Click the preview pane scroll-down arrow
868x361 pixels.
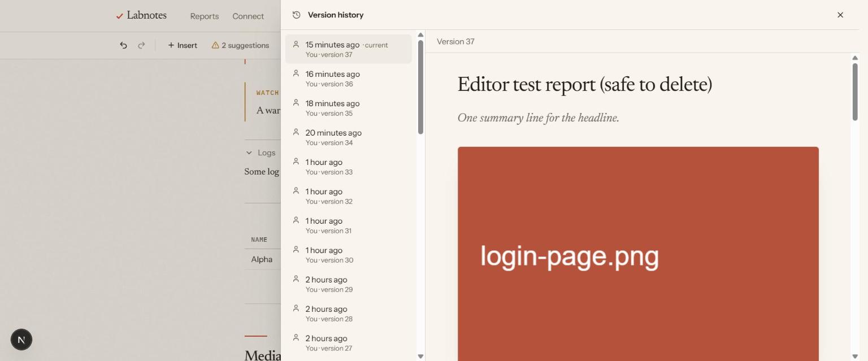[x=855, y=356]
